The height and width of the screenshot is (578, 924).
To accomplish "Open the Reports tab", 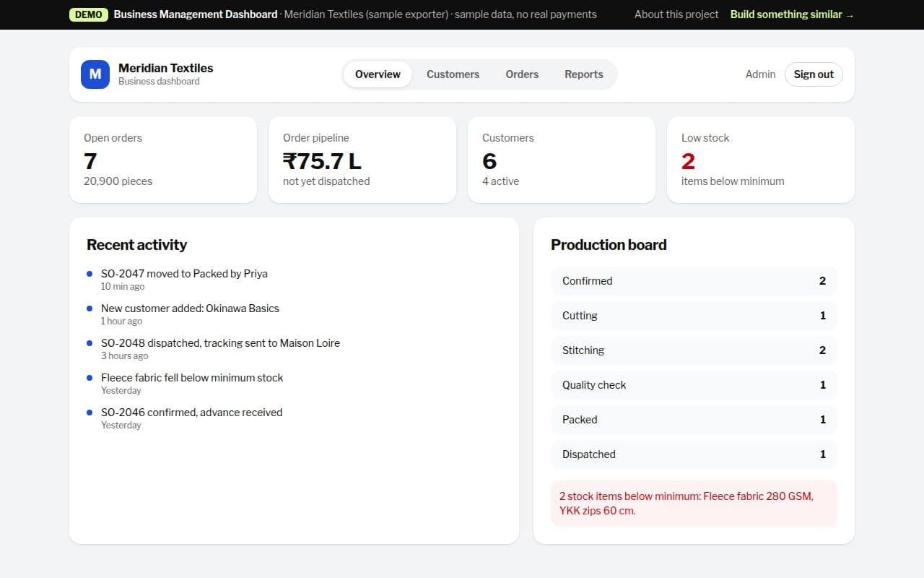I will [583, 74].
